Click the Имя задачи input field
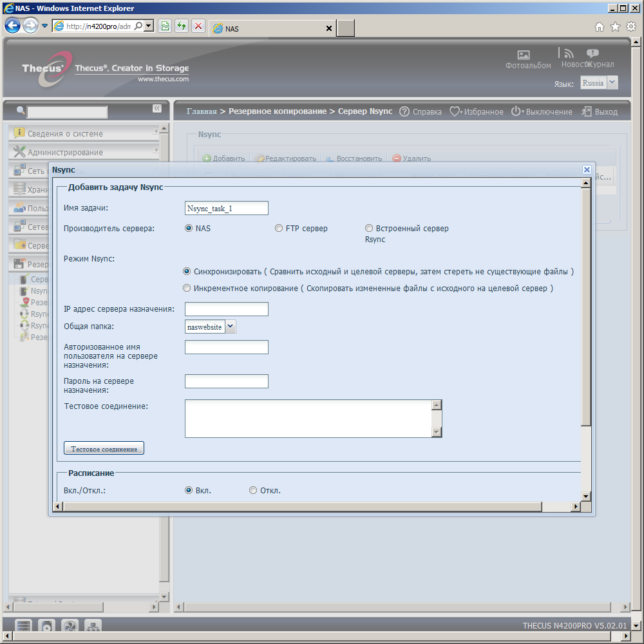Screen dimensions: 644x644 click(x=226, y=208)
